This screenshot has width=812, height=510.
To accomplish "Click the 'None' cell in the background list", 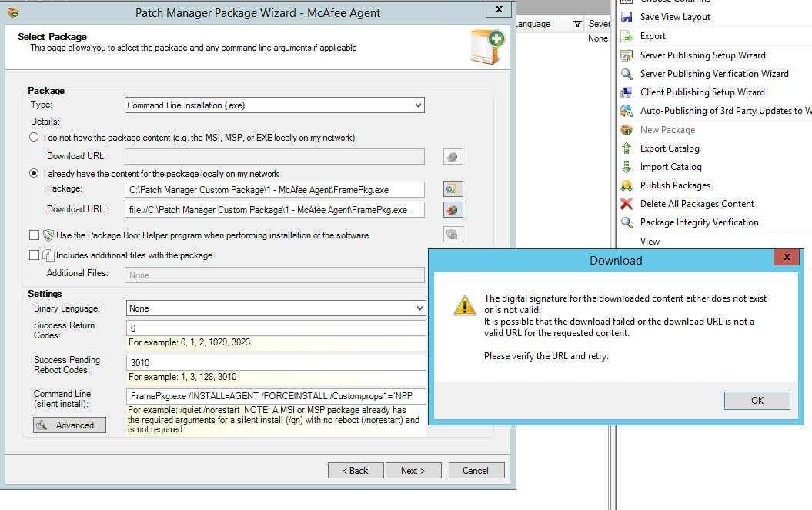I will point(597,38).
